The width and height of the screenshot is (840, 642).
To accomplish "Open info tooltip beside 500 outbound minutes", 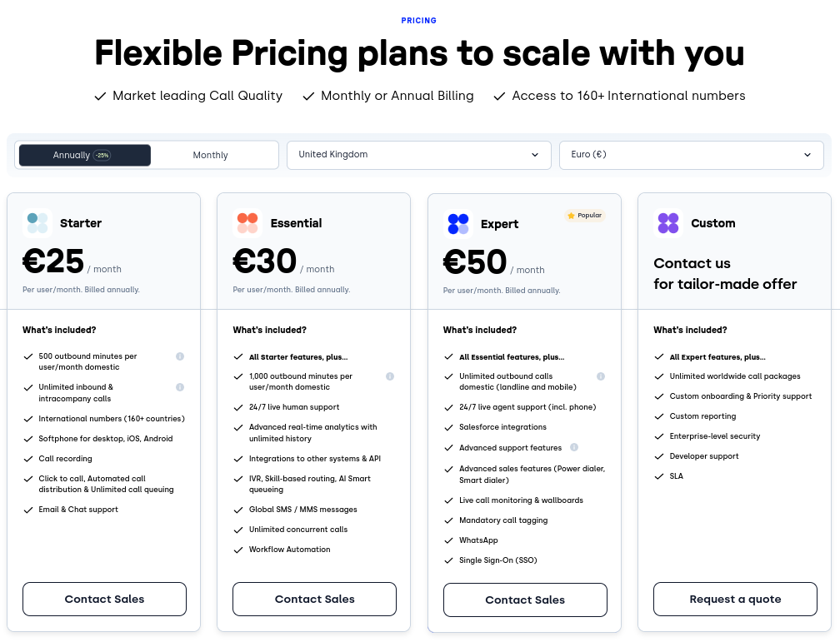I will pyautogui.click(x=180, y=356).
